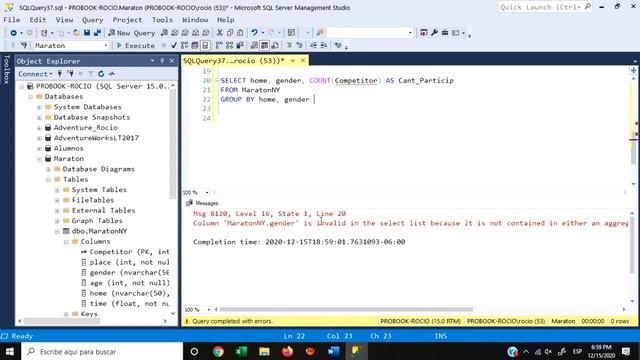This screenshot has width=640, height=360.
Task: Open Google Chrome from the taskbar
Action: [218, 351]
